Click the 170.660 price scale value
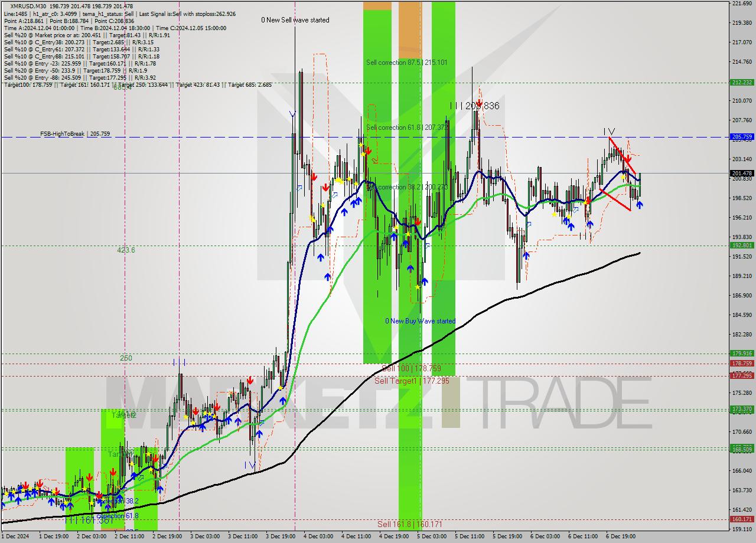The width and height of the screenshot is (756, 543). click(x=741, y=432)
